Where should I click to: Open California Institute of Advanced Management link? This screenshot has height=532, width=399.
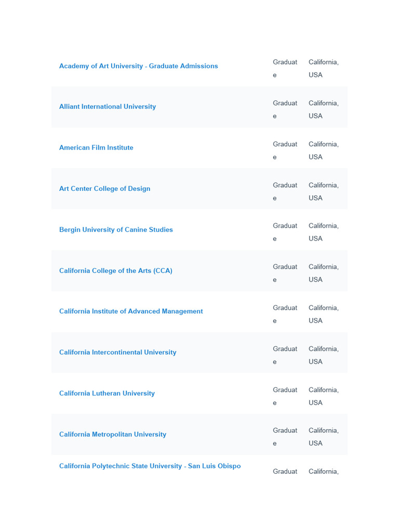pyautogui.click(x=131, y=311)
